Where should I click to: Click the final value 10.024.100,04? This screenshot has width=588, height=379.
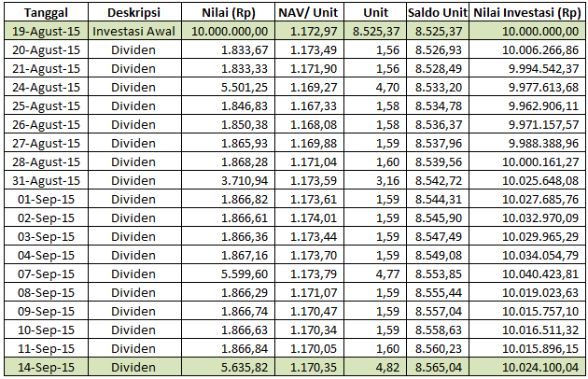pyautogui.click(x=527, y=367)
